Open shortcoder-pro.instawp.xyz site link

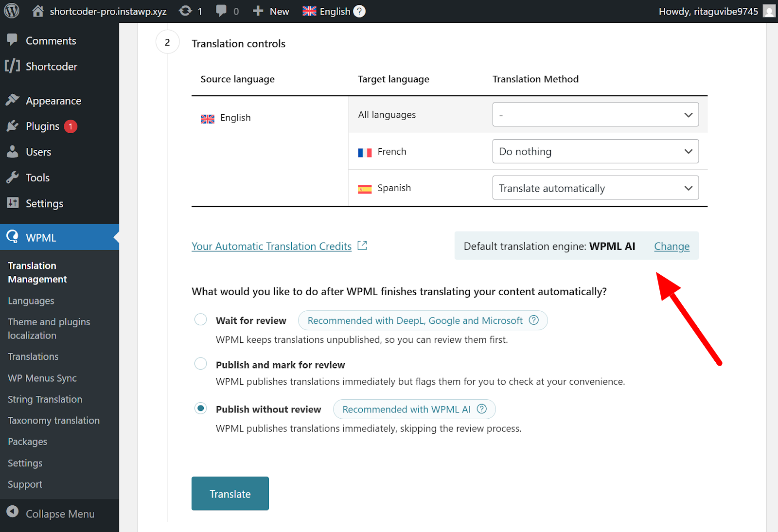(108, 11)
